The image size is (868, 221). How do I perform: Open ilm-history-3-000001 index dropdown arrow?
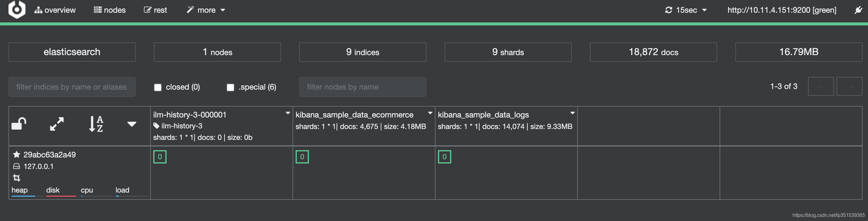(288, 113)
